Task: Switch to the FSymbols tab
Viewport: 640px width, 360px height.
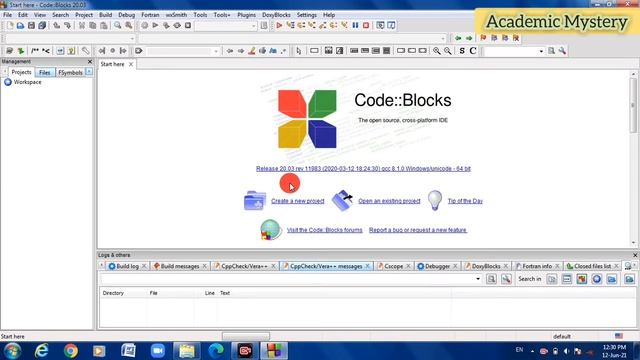Action: 70,72
